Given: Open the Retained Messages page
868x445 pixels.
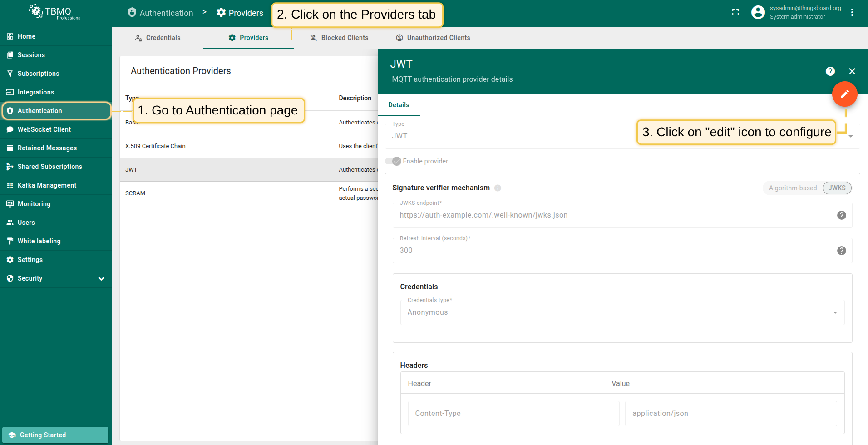Looking at the screenshot, I should [x=47, y=148].
